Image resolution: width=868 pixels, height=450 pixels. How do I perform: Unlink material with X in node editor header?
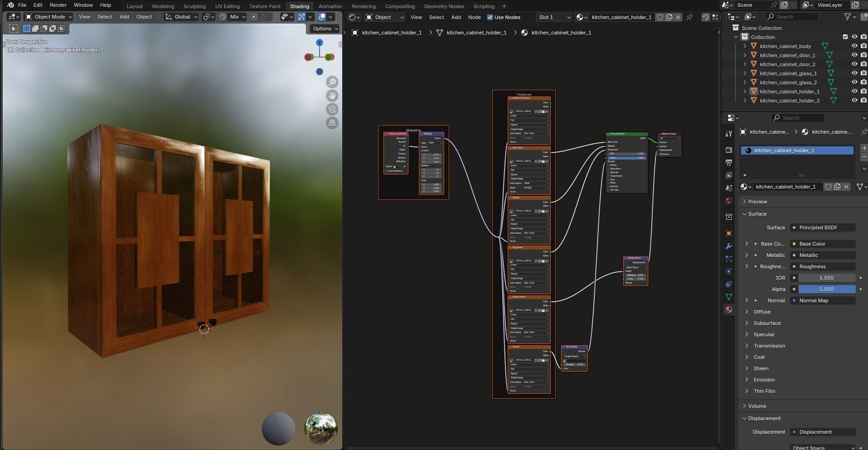pyautogui.click(x=678, y=17)
